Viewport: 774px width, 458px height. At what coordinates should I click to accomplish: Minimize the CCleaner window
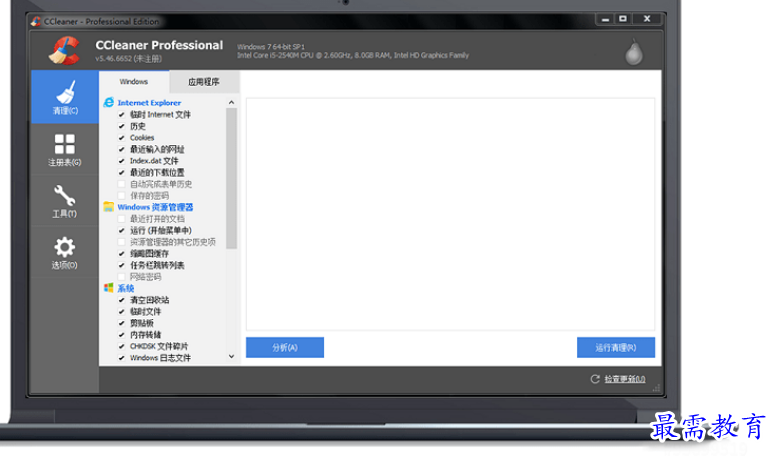(x=605, y=19)
